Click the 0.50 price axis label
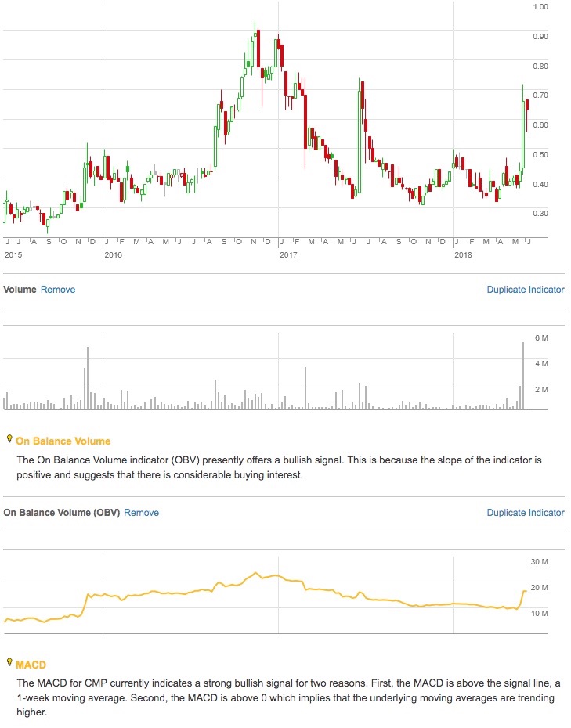 pyautogui.click(x=540, y=155)
